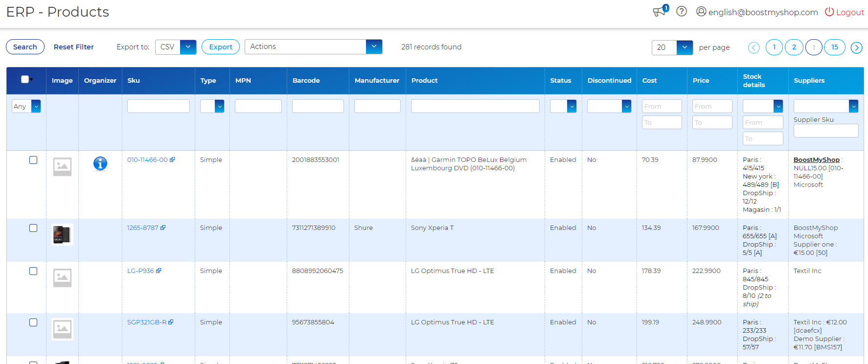Select the 010-11466-00 row checkbox
Screen dimensions: 868x364
pos(33,160)
